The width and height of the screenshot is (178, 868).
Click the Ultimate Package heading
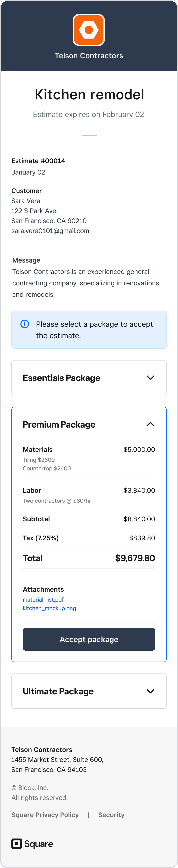[58, 691]
